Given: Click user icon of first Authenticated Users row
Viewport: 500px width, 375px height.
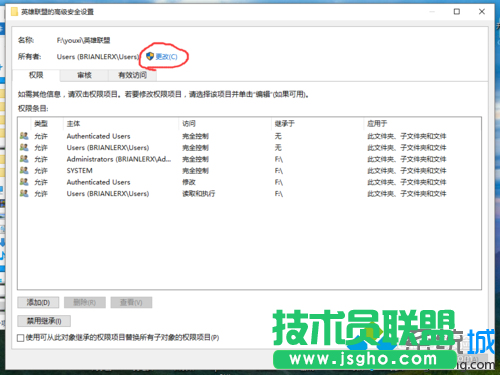Looking at the screenshot, I should pos(24,136).
